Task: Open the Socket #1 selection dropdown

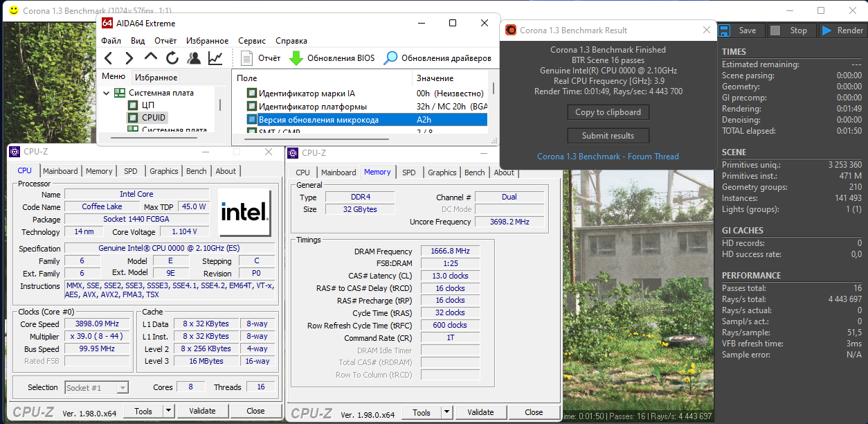Action: (123, 388)
